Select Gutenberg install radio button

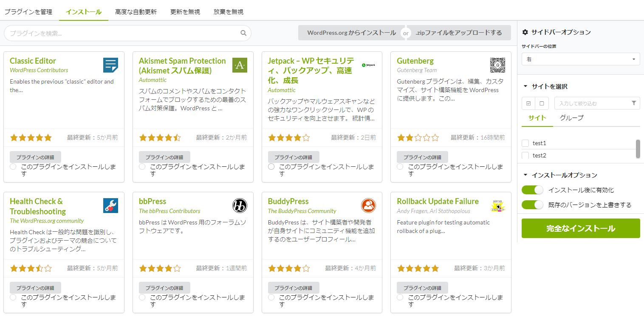click(x=400, y=166)
